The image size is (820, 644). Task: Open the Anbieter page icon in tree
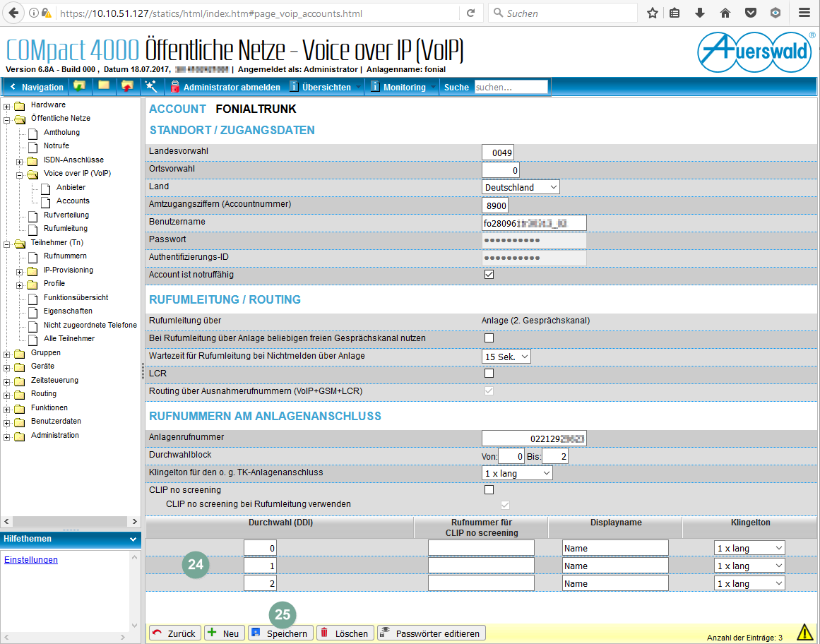click(x=45, y=188)
